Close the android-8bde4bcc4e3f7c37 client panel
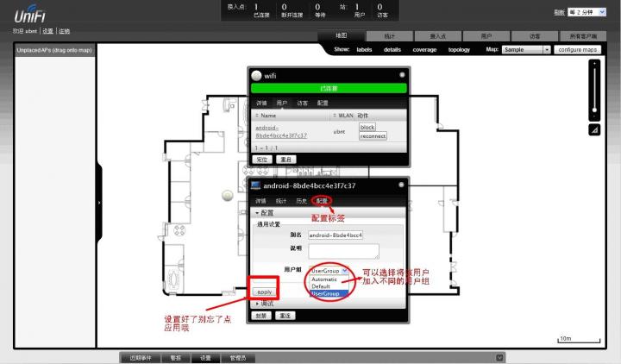The height and width of the screenshot is (364, 621). point(401,185)
